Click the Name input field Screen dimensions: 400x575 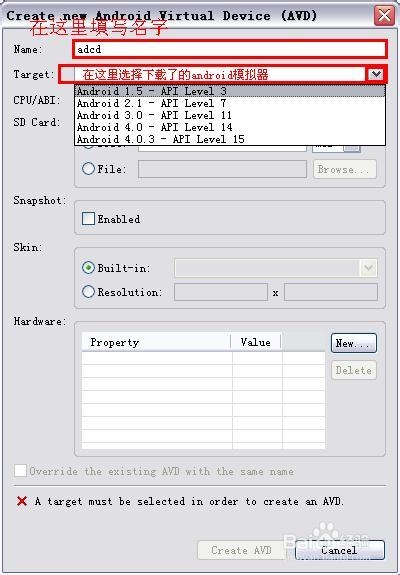[x=230, y=49]
